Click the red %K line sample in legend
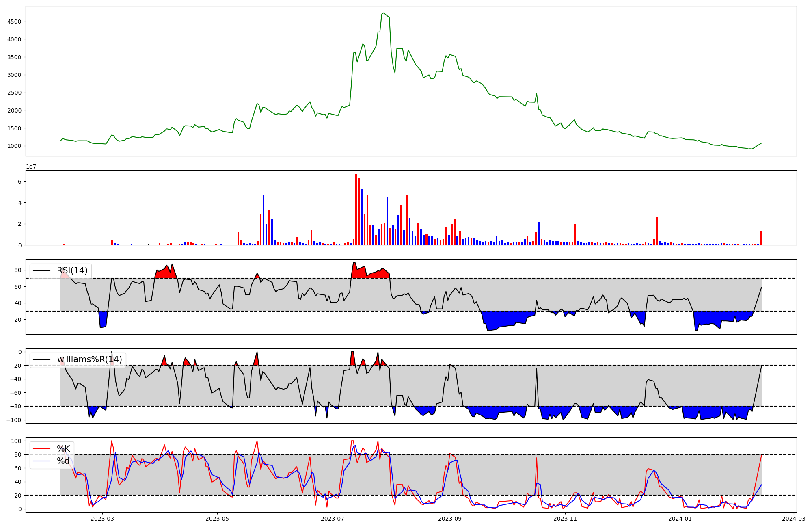Image resolution: width=812 pixels, height=528 pixels. point(42,449)
